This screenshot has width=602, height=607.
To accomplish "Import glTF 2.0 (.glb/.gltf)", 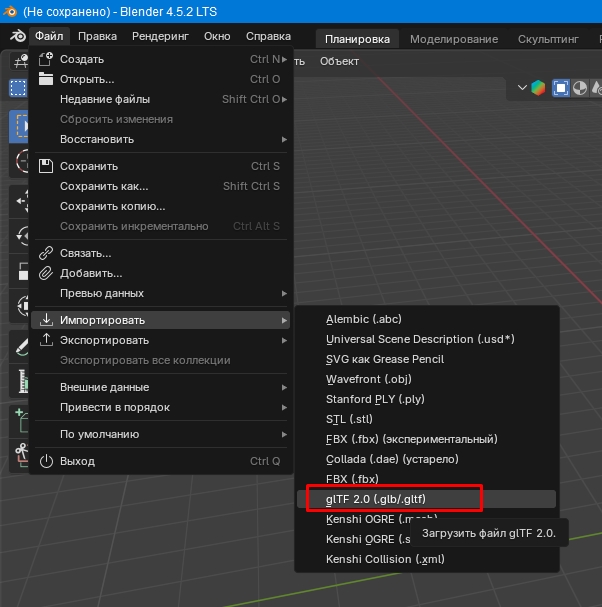I will pyautogui.click(x=426, y=499).
